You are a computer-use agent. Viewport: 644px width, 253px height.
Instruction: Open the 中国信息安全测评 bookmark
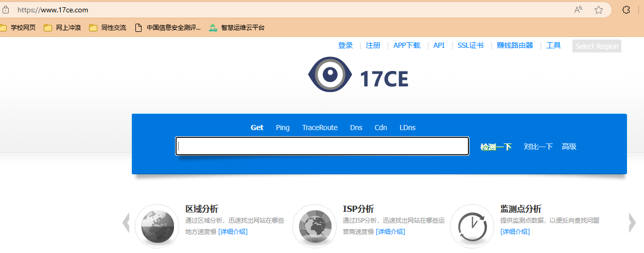167,28
